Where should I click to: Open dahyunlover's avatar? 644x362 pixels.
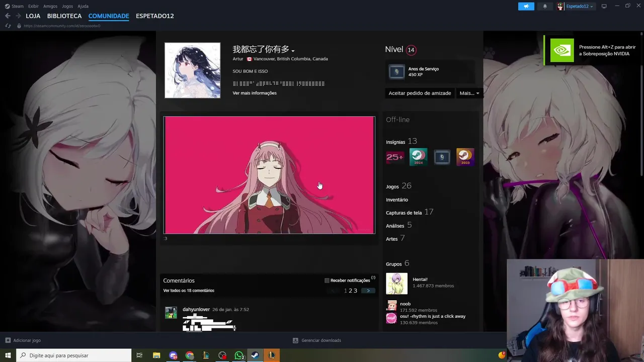(171, 313)
